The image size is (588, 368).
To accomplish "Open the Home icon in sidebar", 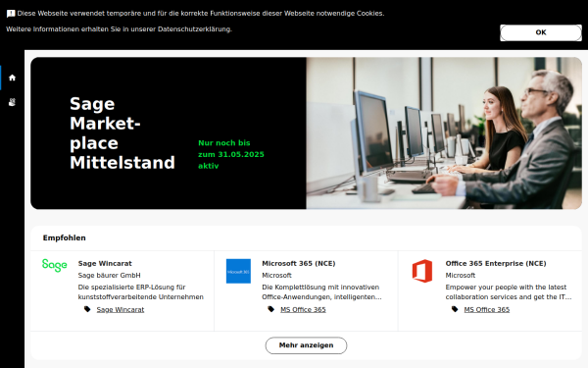I will [x=12, y=78].
